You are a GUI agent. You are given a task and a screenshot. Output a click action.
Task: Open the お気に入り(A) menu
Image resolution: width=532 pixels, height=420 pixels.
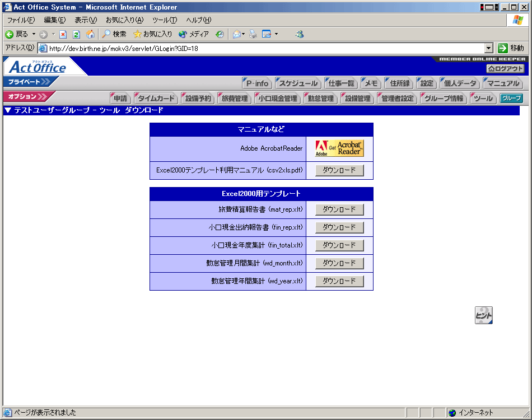(124, 20)
